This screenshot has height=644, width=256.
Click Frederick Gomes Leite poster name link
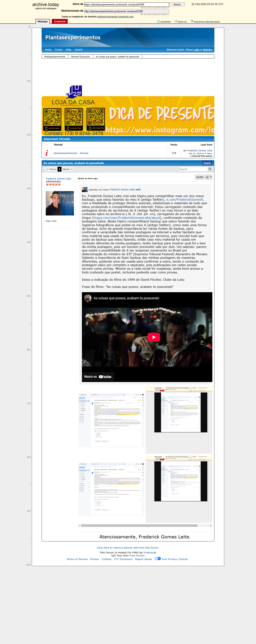tap(58, 179)
